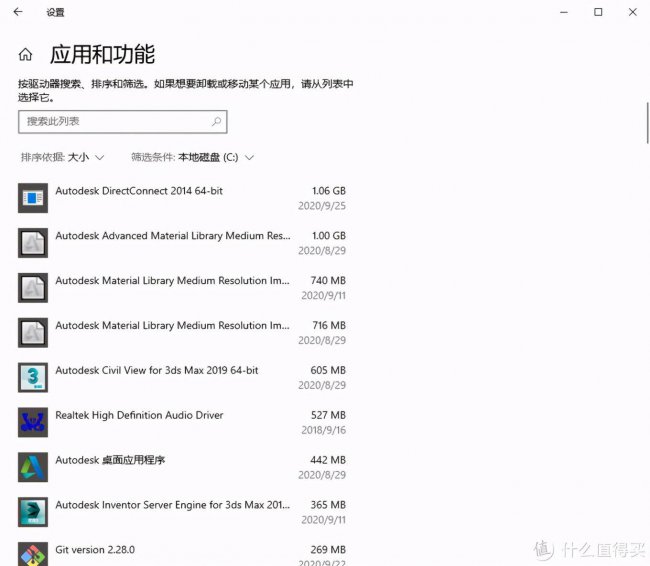Select icon of the 740 MB Material Library
Screen dimensions: 650x566
pyautogui.click(x=33, y=287)
